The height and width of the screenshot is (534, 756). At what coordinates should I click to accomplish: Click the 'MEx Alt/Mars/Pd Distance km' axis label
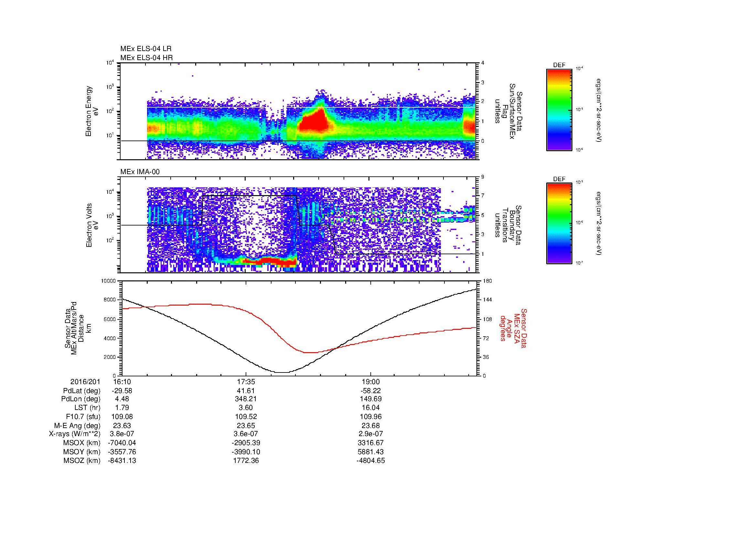coord(78,328)
